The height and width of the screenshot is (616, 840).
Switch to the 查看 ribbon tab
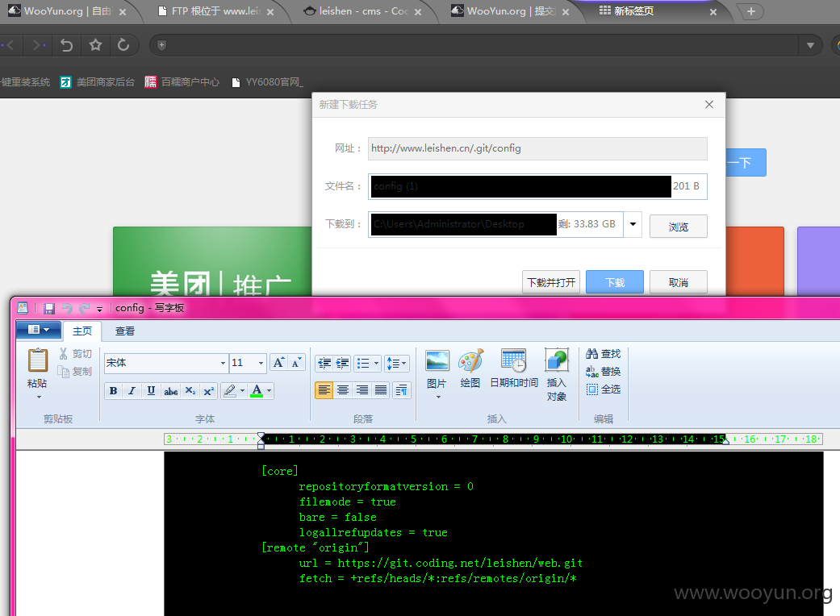125,331
